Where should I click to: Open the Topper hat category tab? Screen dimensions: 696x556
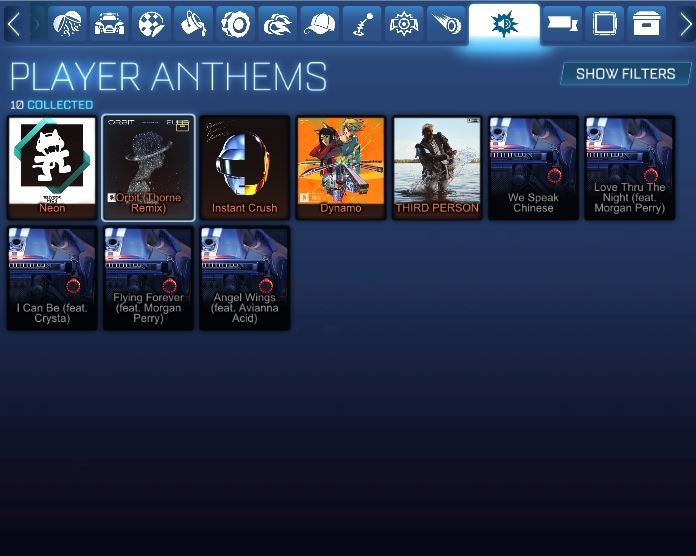(320, 24)
